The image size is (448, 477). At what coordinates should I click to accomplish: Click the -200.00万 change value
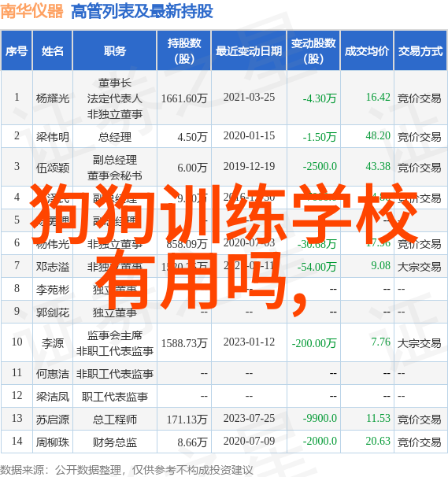[x=314, y=343]
